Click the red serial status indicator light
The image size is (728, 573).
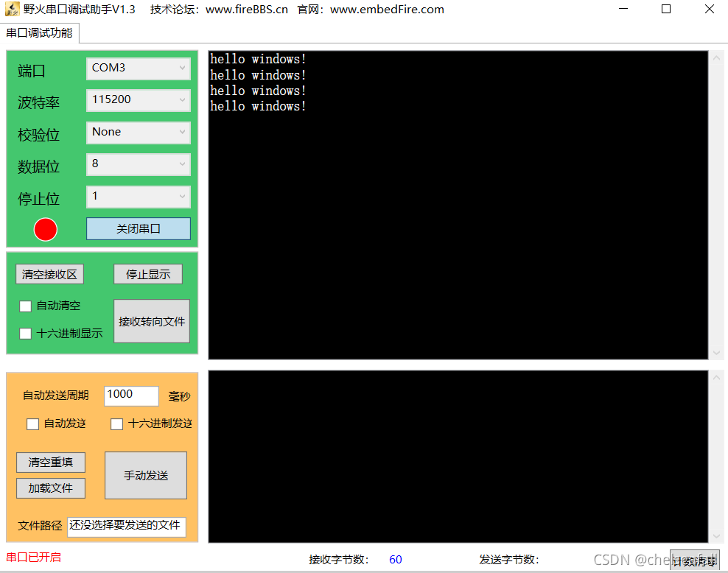click(x=45, y=229)
